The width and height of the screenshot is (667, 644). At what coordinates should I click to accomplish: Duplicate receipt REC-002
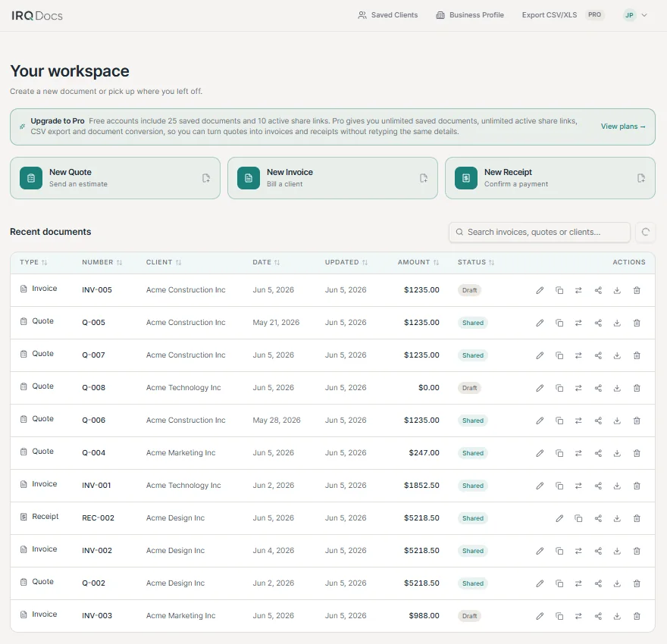578,518
